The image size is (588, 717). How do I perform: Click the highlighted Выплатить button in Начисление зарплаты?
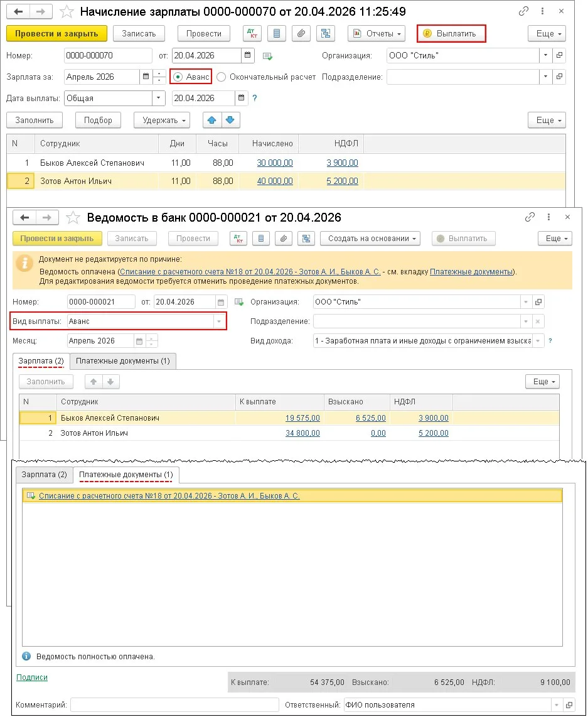[451, 33]
